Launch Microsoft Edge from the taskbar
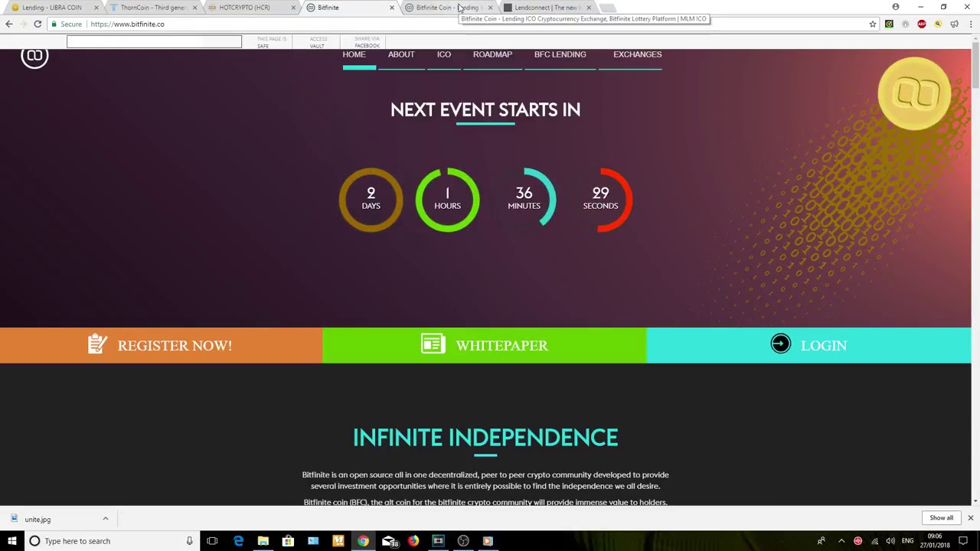Viewport: 980px width, 551px height. 238,541
